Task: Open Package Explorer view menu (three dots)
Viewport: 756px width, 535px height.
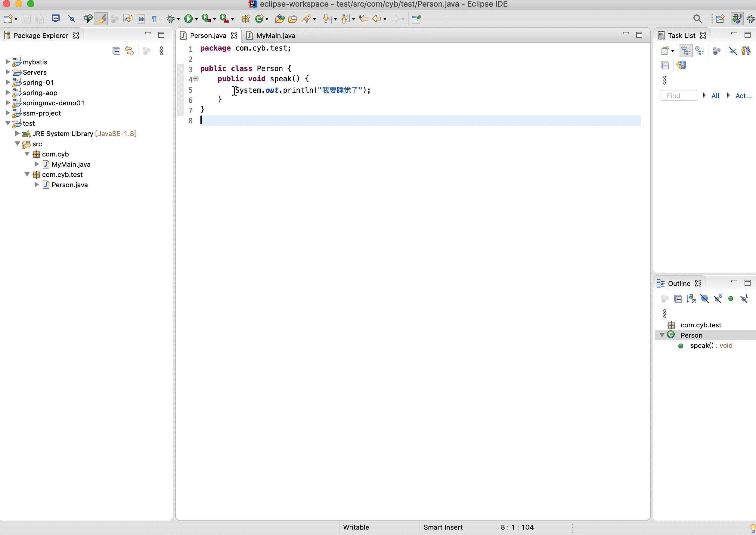Action: point(161,51)
